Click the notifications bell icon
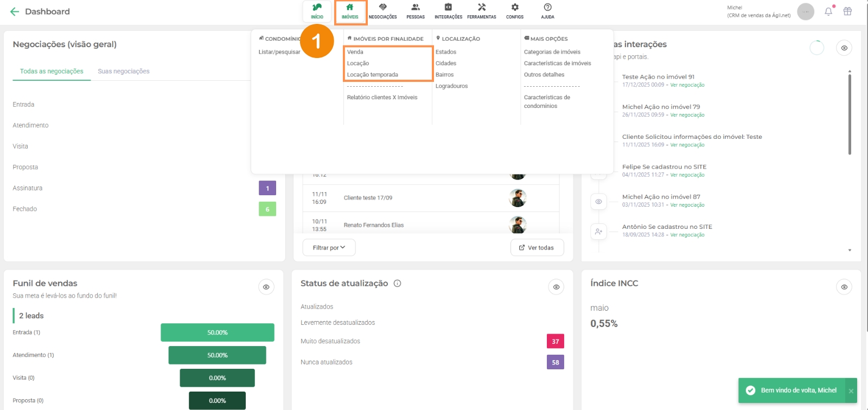The width and height of the screenshot is (868, 410). pos(828,11)
